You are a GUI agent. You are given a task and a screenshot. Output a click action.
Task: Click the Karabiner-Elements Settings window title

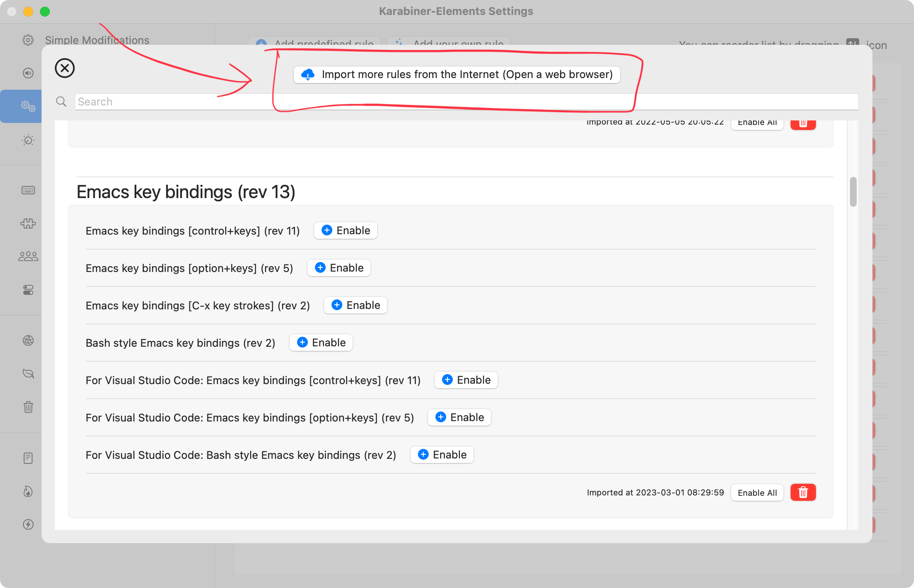[456, 11]
